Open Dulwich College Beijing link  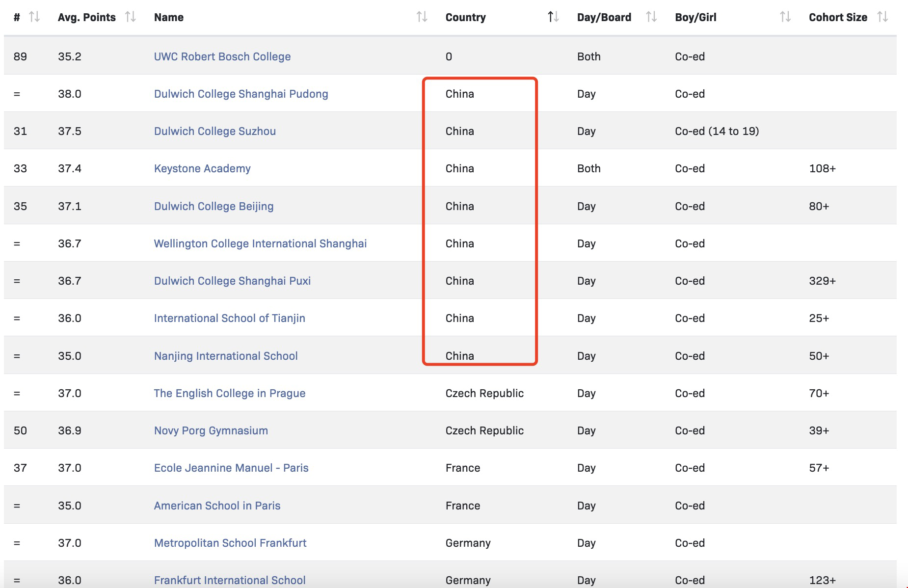pyautogui.click(x=214, y=206)
